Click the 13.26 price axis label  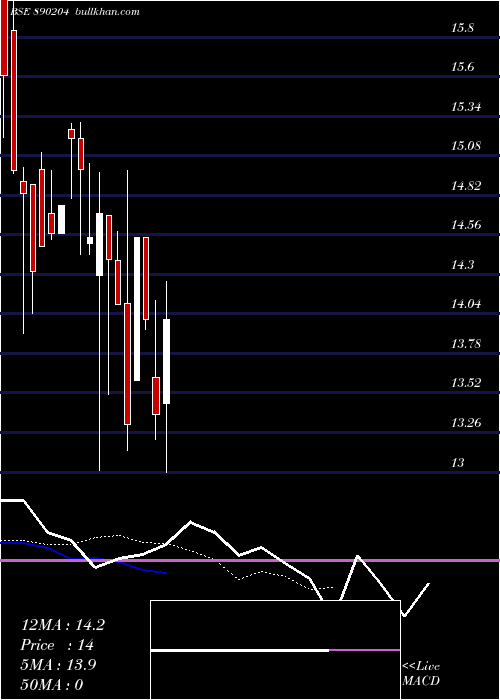pyautogui.click(x=466, y=422)
